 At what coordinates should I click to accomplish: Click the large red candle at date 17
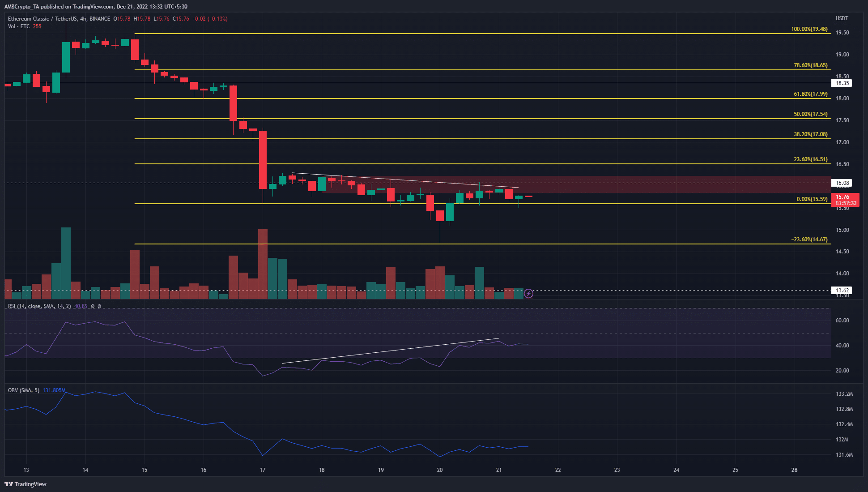(x=263, y=159)
